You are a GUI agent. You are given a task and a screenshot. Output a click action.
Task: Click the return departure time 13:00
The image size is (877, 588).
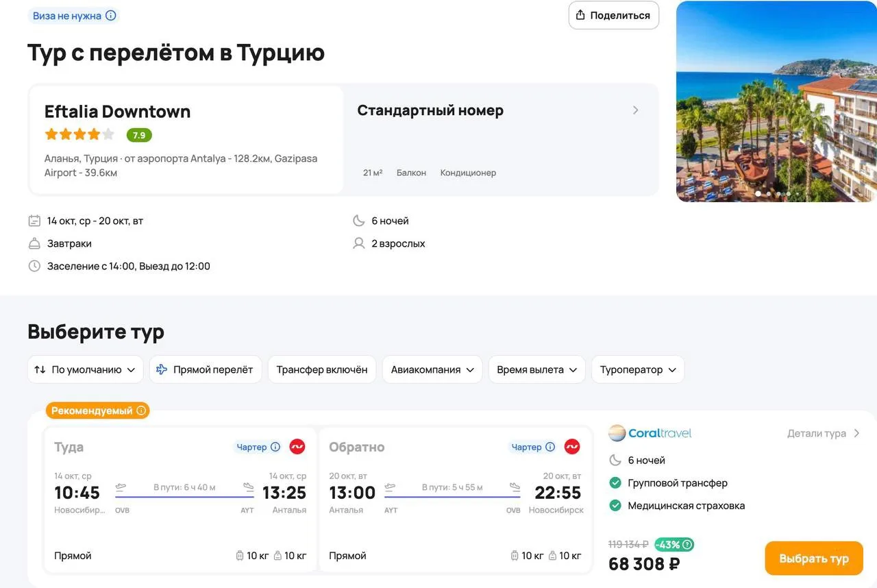tap(352, 493)
